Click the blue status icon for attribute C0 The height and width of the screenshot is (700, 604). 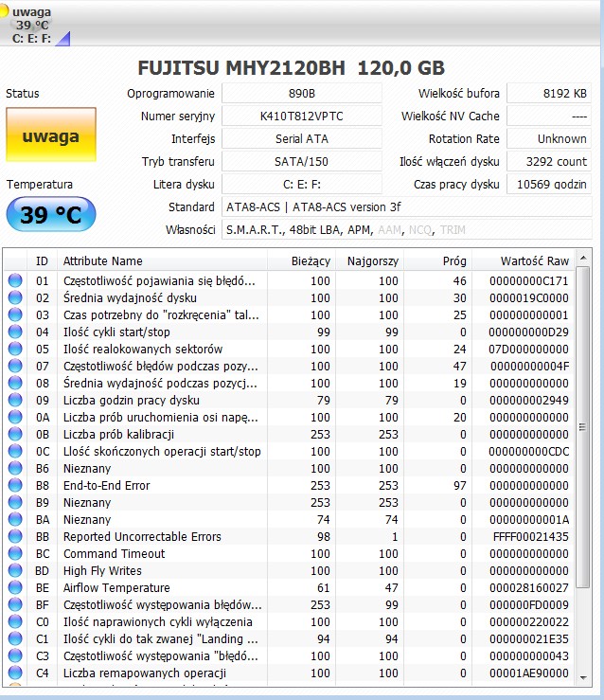pos(15,621)
